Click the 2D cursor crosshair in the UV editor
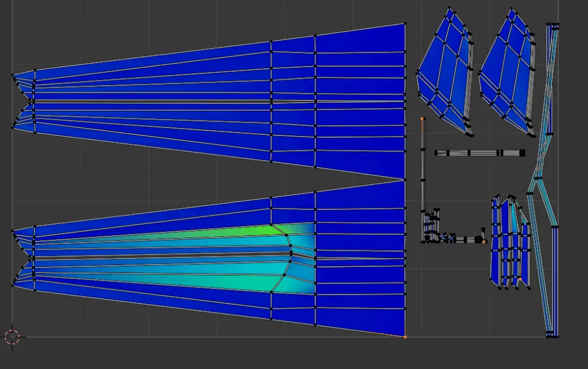 coord(12,337)
